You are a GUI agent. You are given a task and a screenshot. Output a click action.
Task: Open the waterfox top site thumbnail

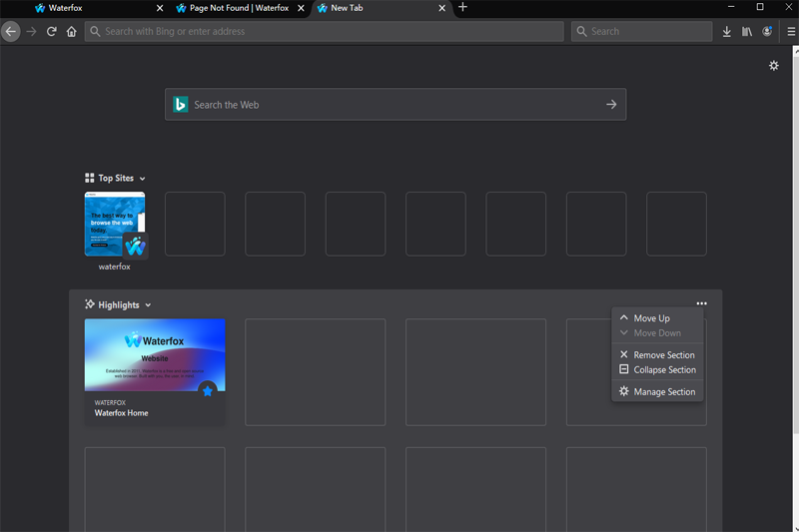(115, 224)
